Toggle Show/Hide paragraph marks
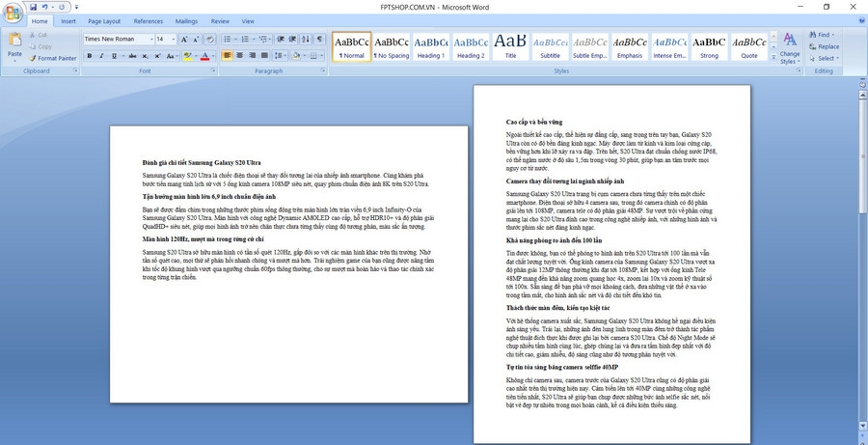The image size is (868, 445). [x=319, y=40]
